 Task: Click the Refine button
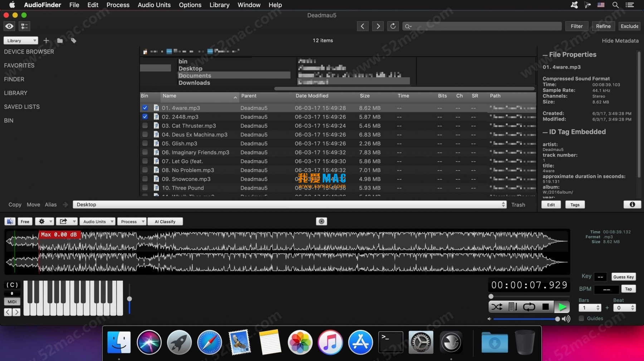coord(603,26)
